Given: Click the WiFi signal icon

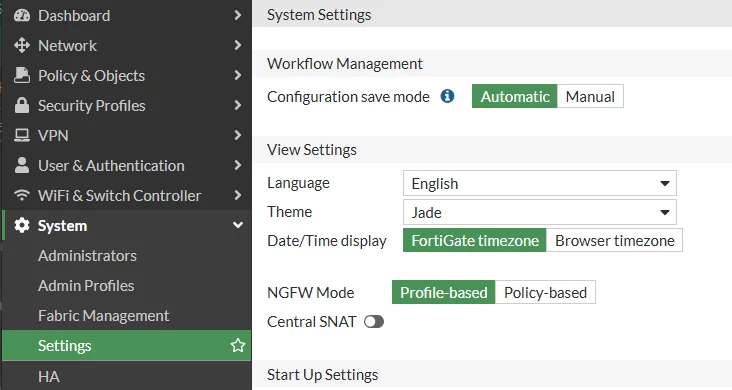Looking at the screenshot, I should pyautogui.click(x=21, y=195).
